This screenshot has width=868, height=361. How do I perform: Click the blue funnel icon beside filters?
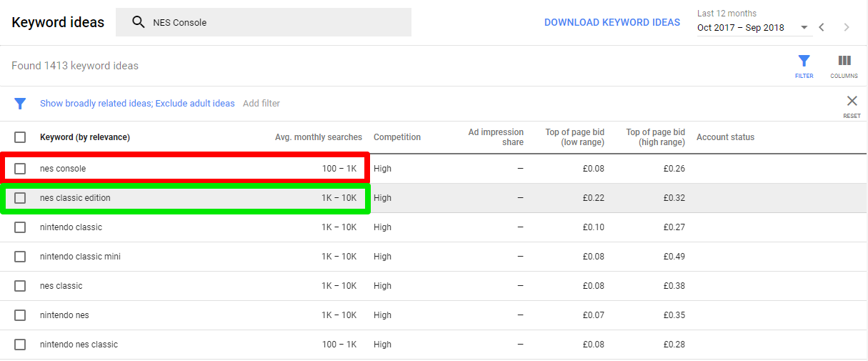click(20, 104)
